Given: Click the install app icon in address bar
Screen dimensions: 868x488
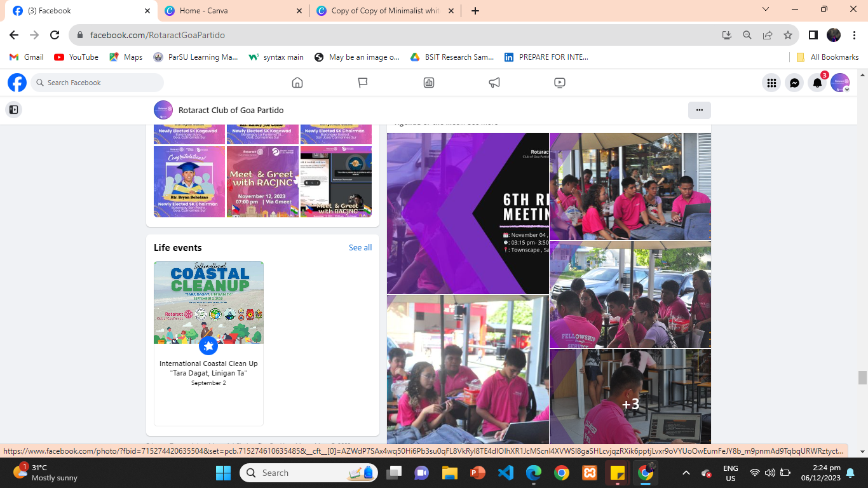Looking at the screenshot, I should (x=727, y=35).
